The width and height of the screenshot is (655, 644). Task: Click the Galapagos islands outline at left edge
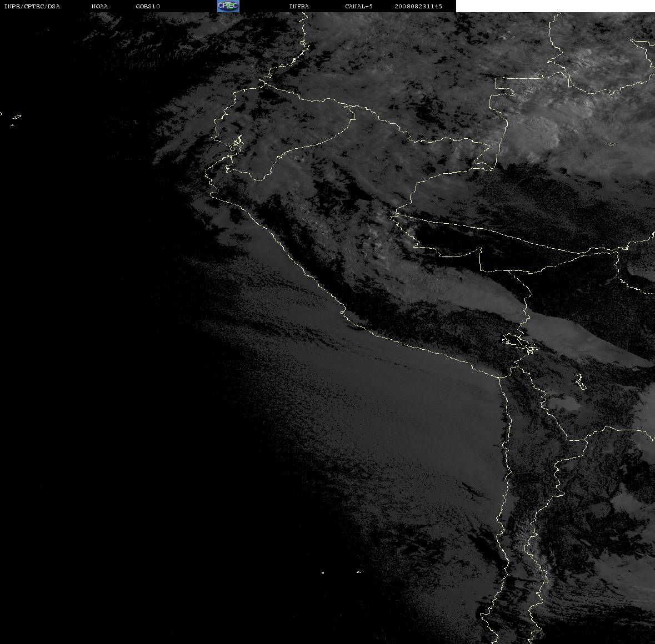tap(16, 119)
